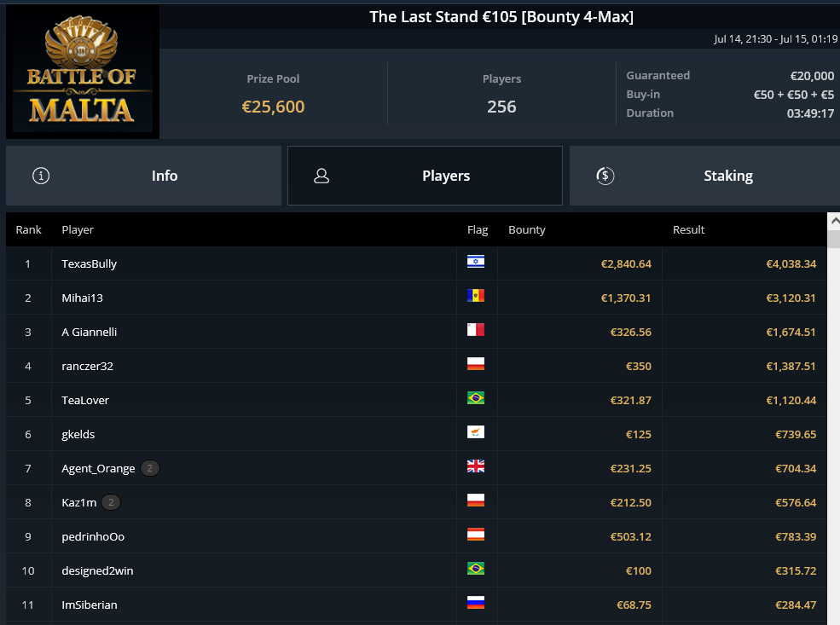840x625 pixels.
Task: Click pedrinhoOo's Austria flag
Action: click(x=476, y=534)
